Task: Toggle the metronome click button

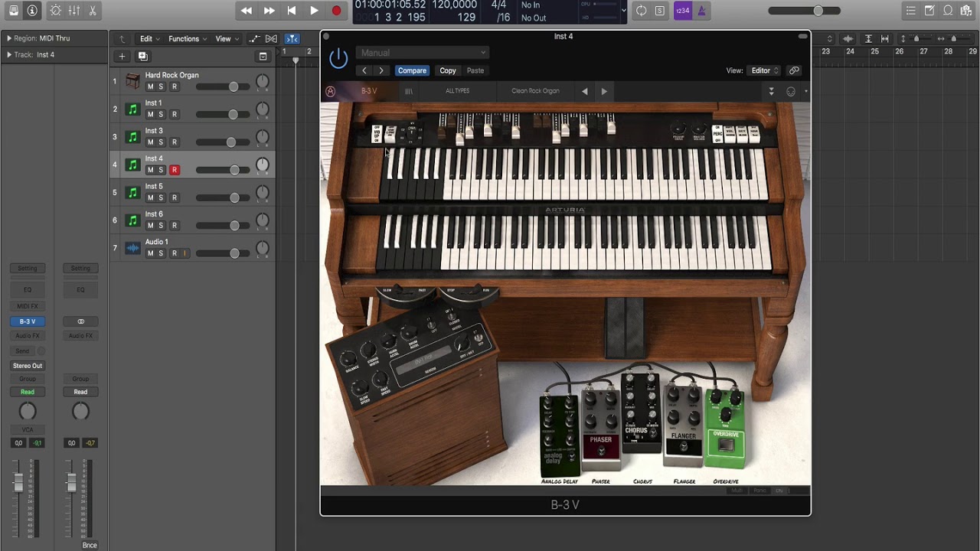Action: [x=702, y=11]
